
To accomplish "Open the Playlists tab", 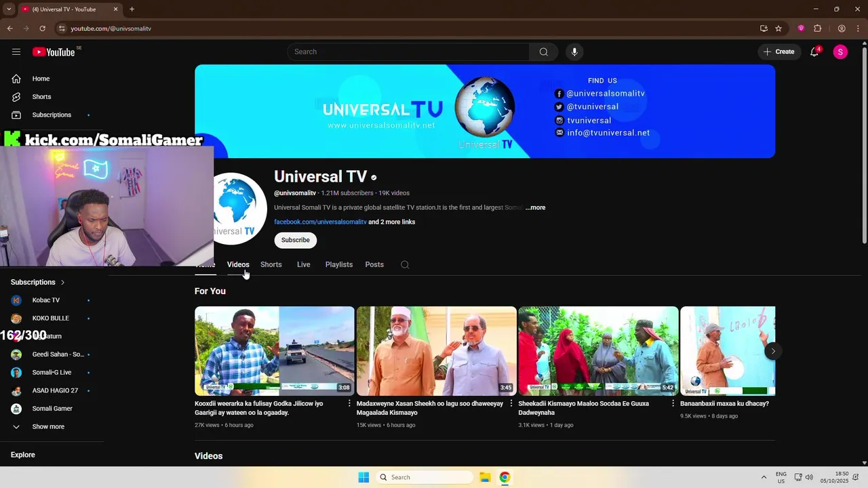I will pos(339,264).
